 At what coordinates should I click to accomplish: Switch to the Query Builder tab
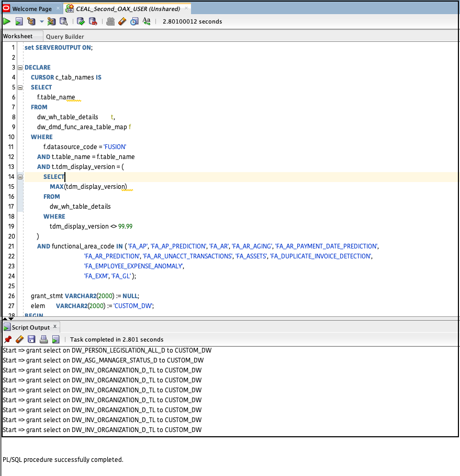pyautogui.click(x=65, y=37)
